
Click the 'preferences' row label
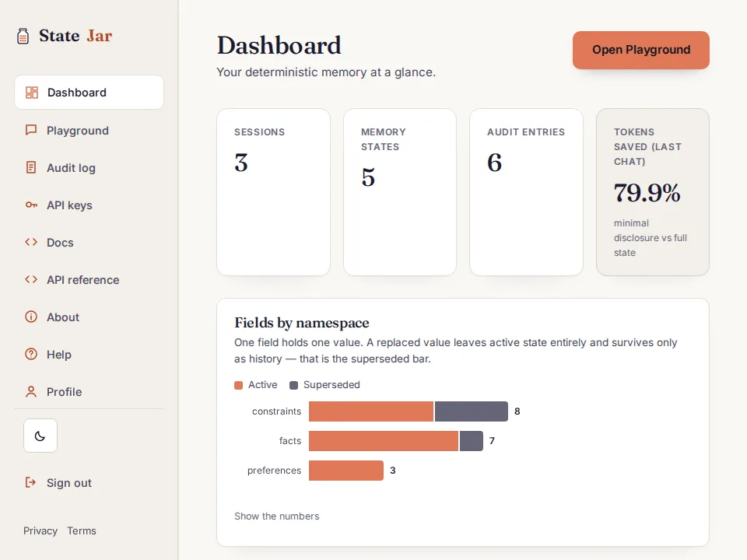coord(275,471)
